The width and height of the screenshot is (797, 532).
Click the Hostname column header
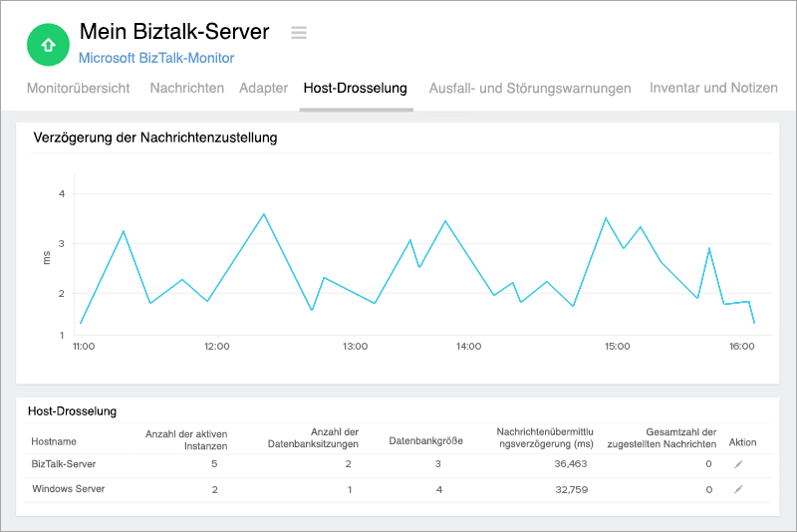pyautogui.click(x=54, y=440)
